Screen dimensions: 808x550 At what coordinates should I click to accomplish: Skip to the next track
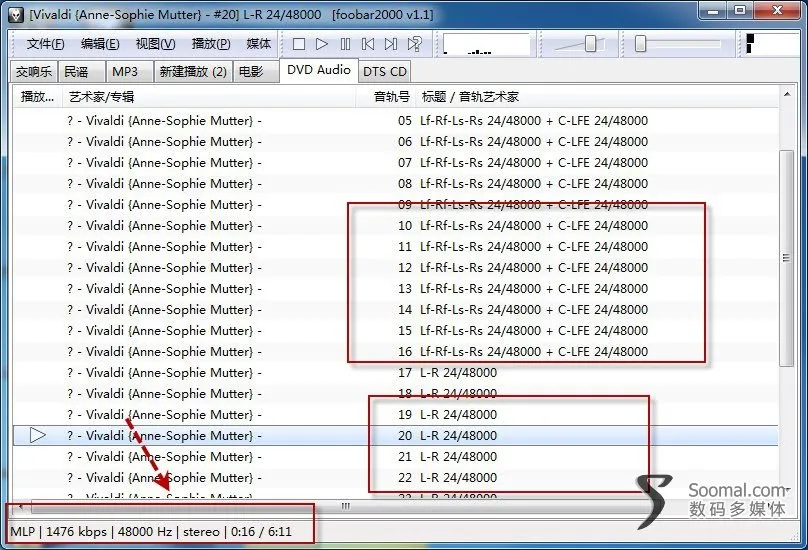(391, 44)
